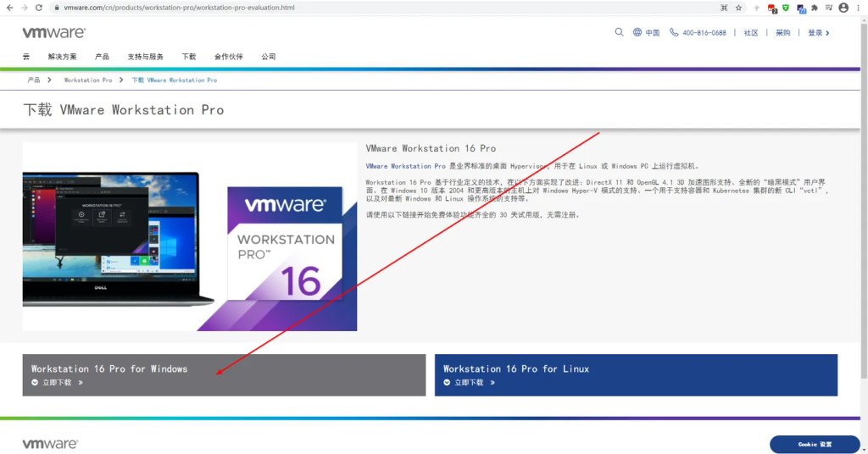Screen dimensions: 868x454
Task: Open the media control playlist icon
Action: click(x=829, y=8)
